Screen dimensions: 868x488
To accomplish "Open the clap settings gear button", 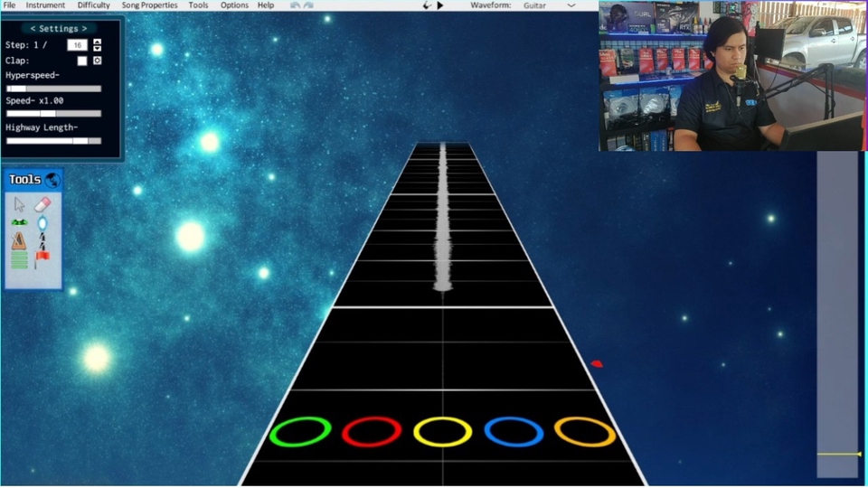I will point(97,61).
